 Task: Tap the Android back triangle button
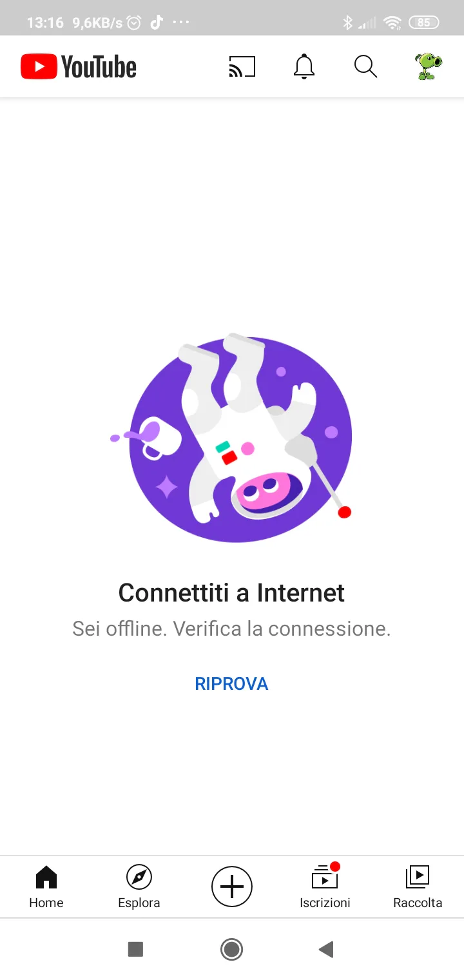point(326,949)
